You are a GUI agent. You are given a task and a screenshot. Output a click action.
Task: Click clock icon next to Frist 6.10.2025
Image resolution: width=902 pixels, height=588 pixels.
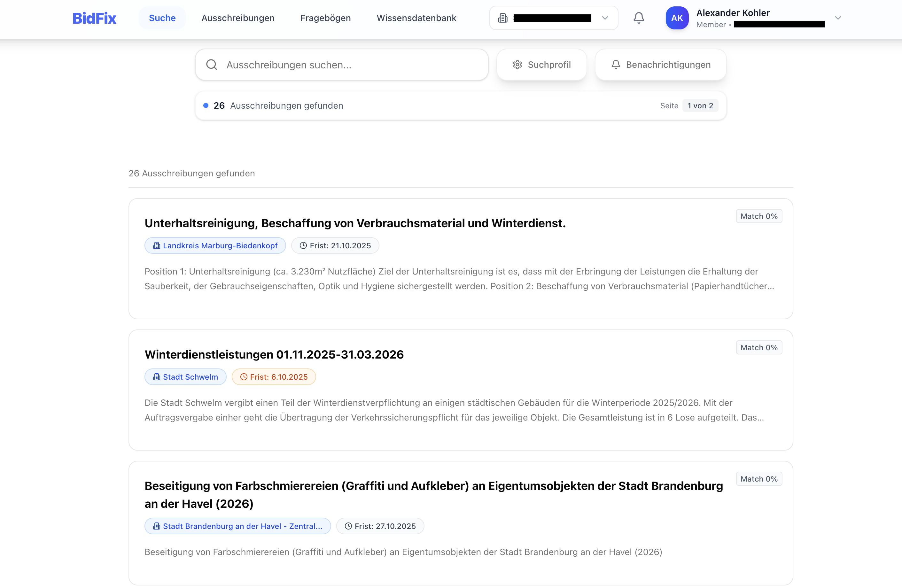(244, 377)
